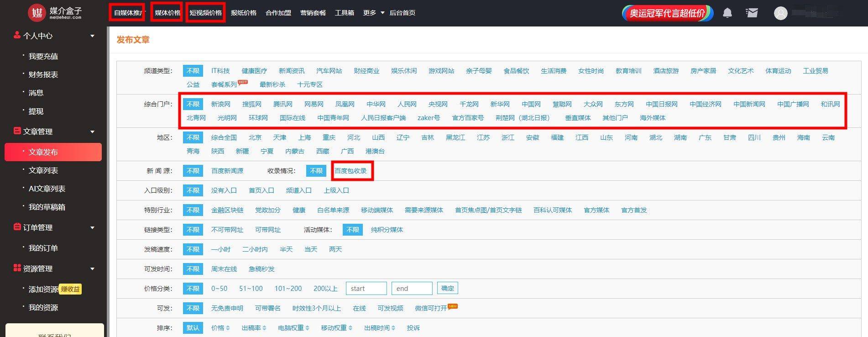Open 工具箱 in top navigation
Viewport: 868px width, 337px height.
pyautogui.click(x=345, y=13)
